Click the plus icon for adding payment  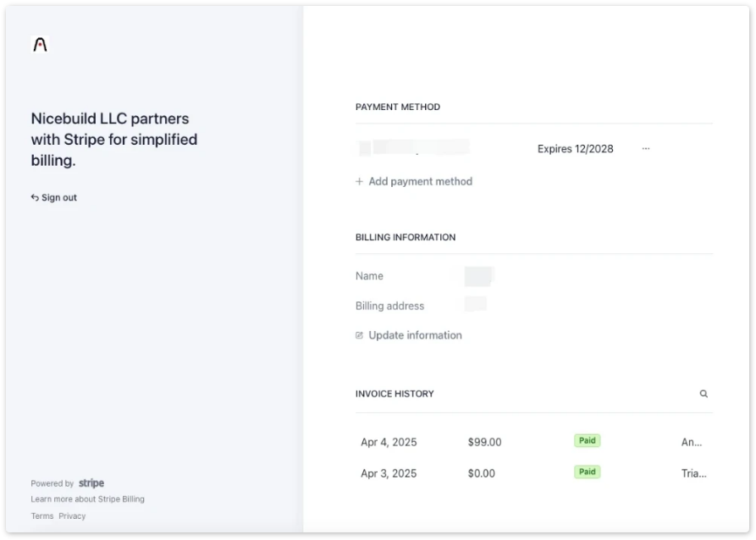point(359,181)
